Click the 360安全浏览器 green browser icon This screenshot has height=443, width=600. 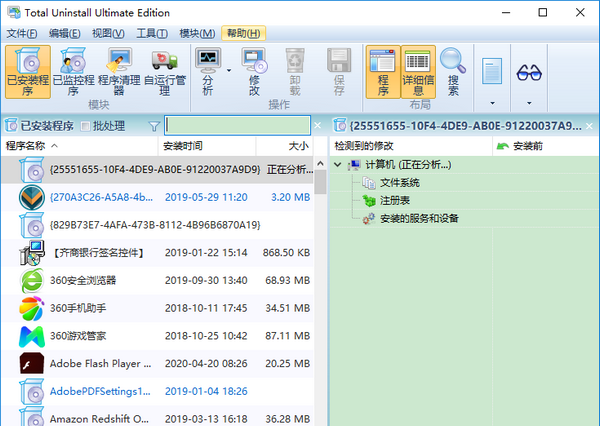click(x=32, y=280)
